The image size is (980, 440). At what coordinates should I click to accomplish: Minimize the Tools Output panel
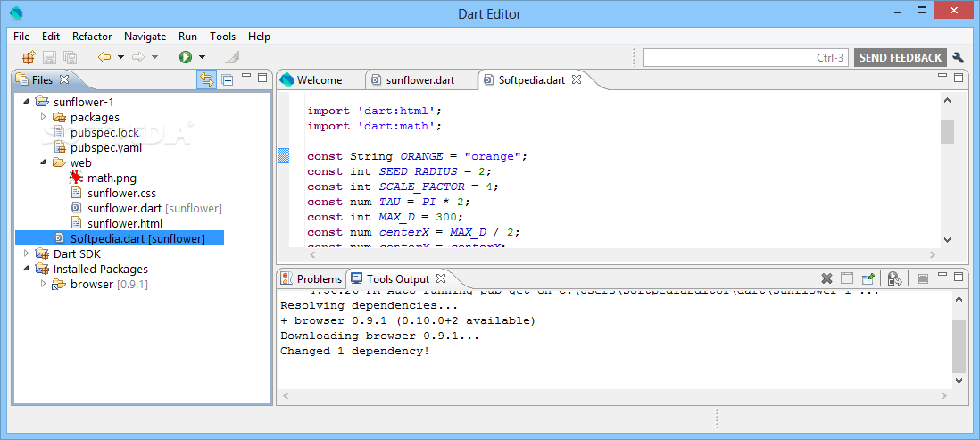[x=943, y=274]
